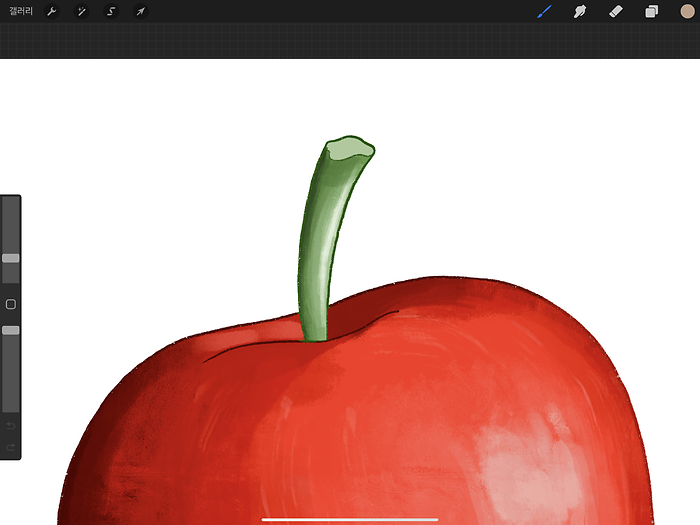Activate the Selection S-ribbon tool
The image size is (700, 525).
tap(111, 11)
